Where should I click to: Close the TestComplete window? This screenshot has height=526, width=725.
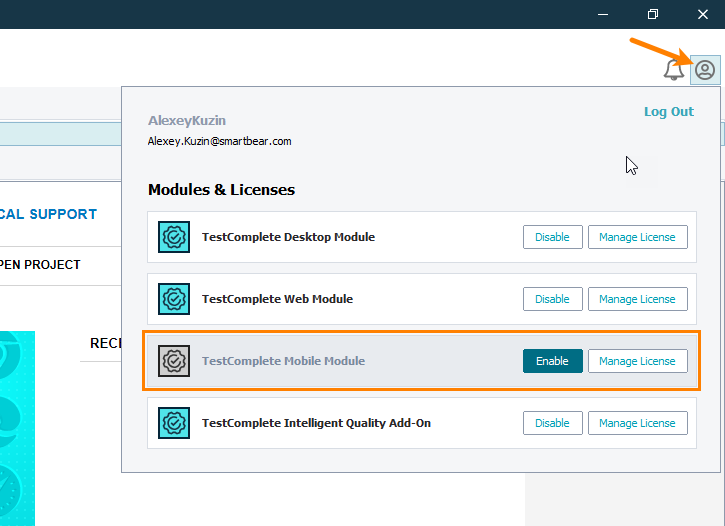[703, 14]
